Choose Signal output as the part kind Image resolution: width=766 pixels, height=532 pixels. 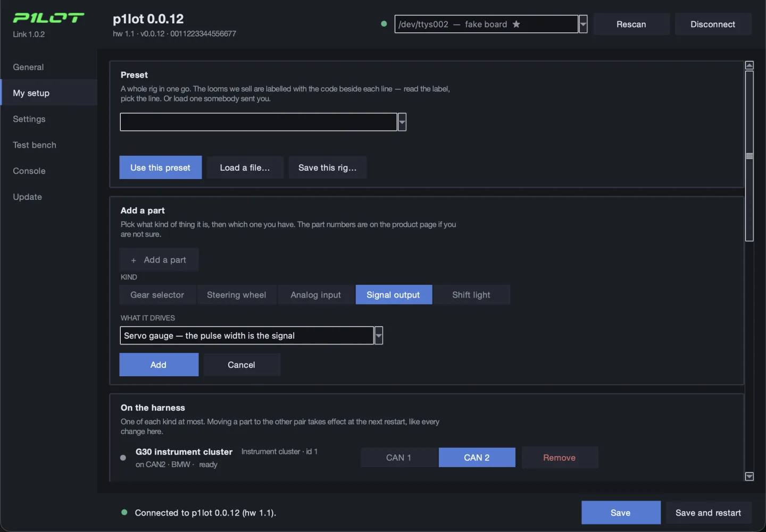click(394, 295)
